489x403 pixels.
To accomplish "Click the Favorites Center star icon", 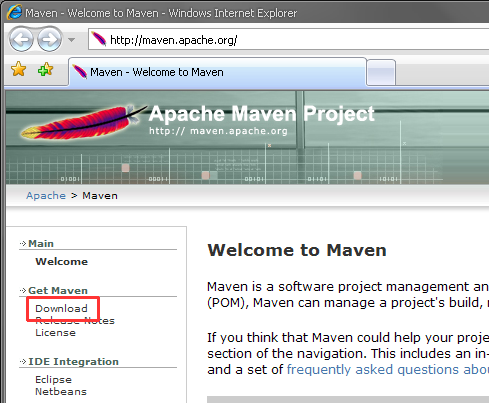I will (18, 70).
